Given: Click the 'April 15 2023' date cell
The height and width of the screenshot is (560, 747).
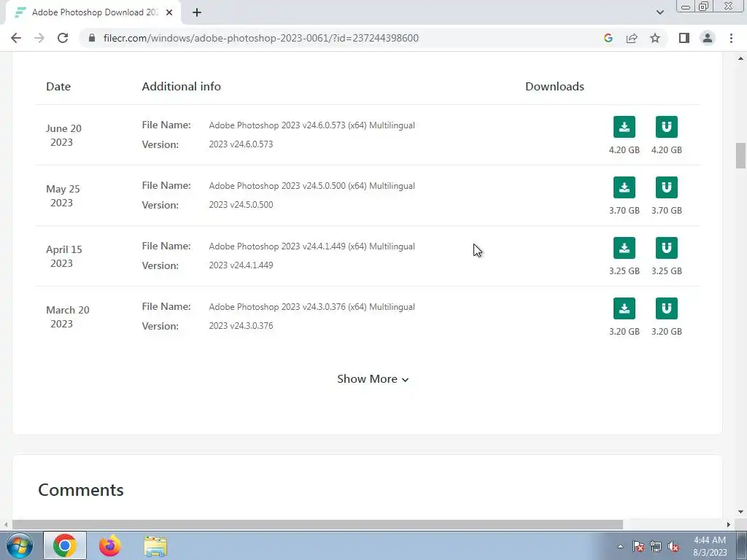Looking at the screenshot, I should click(x=64, y=256).
